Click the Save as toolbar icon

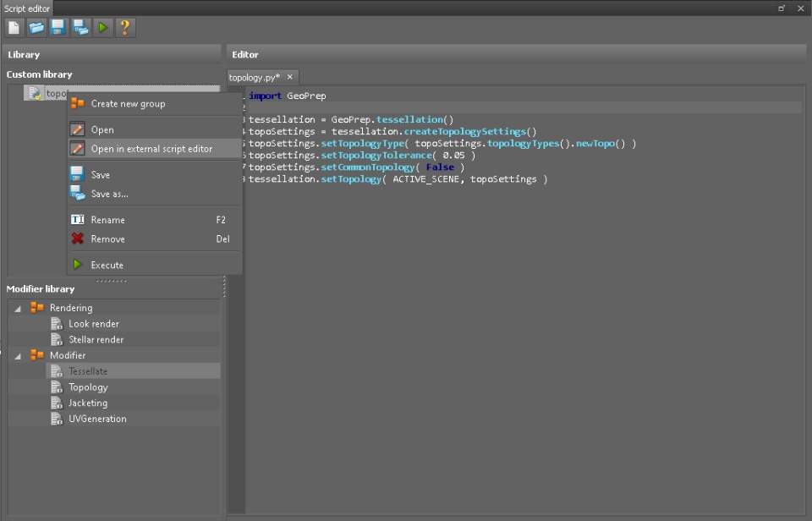[80, 28]
